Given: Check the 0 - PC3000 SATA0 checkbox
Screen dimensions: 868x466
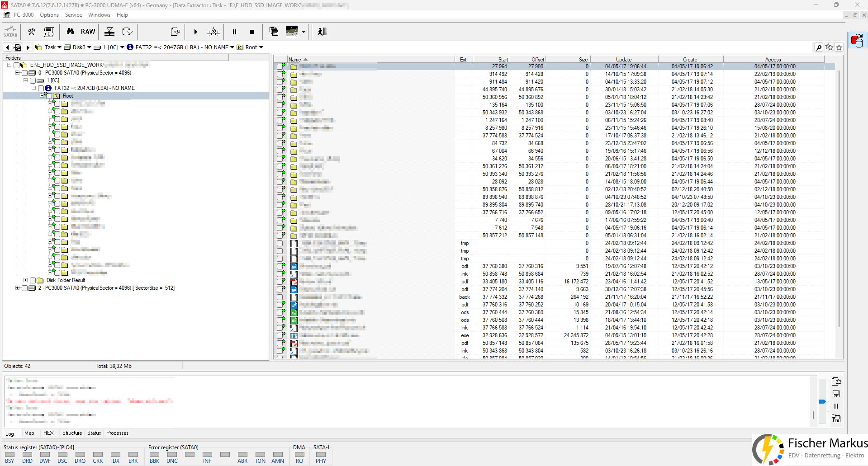Looking at the screenshot, I should point(24,73).
